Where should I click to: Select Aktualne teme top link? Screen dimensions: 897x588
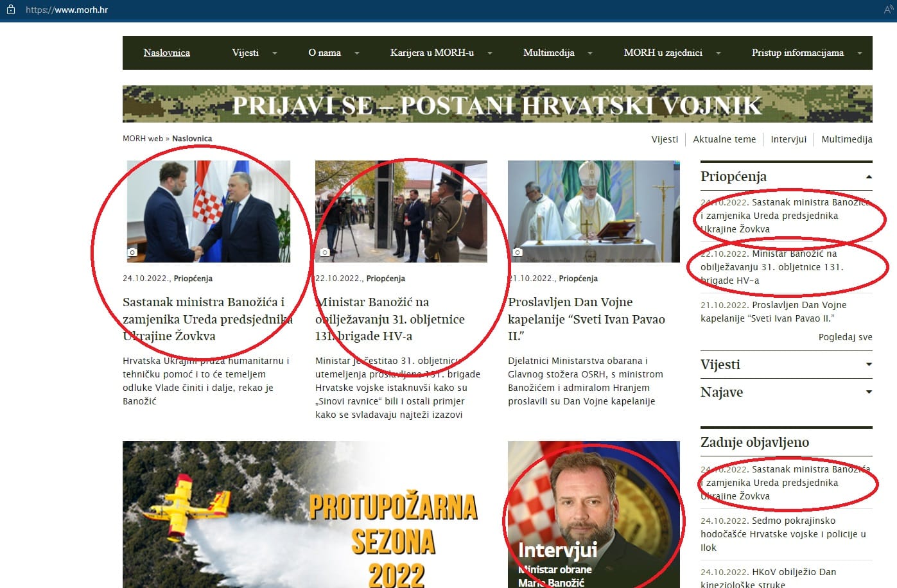(724, 139)
